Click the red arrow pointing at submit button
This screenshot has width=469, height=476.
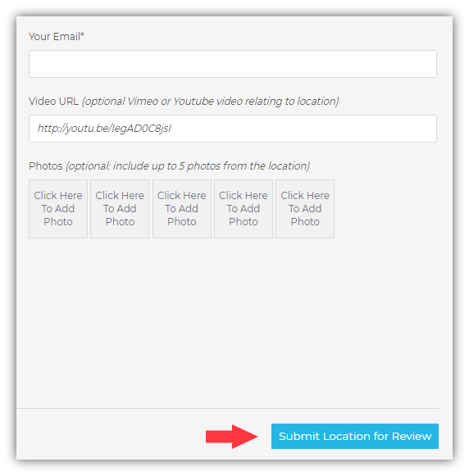(231, 437)
